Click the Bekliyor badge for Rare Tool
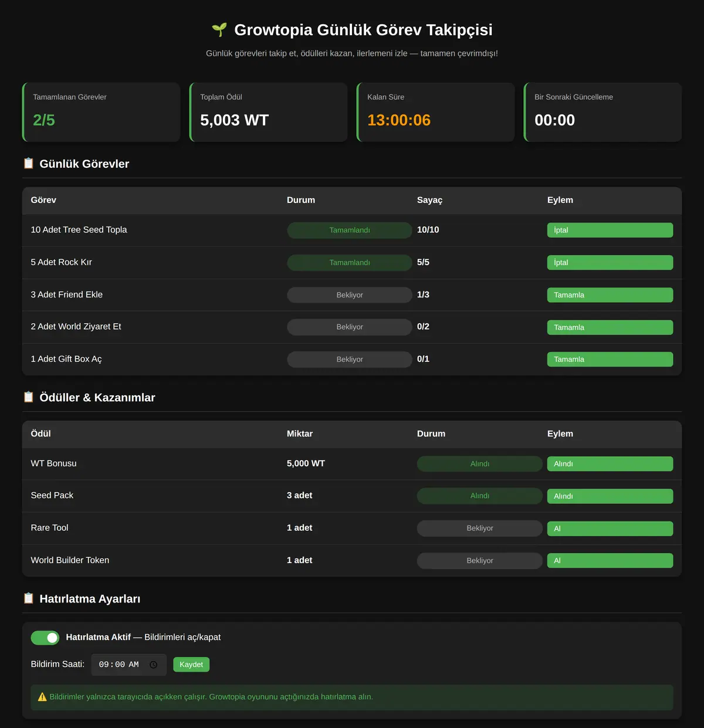The width and height of the screenshot is (704, 728). [480, 528]
